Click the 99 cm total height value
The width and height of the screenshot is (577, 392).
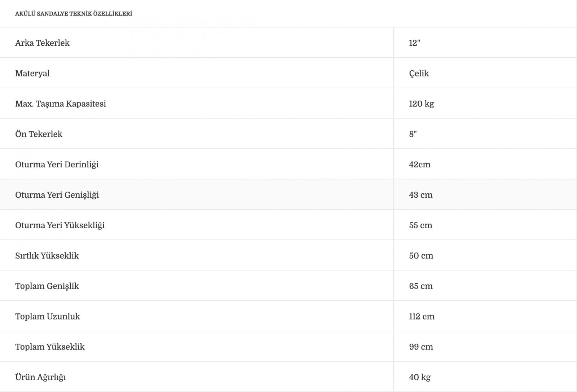421,347
